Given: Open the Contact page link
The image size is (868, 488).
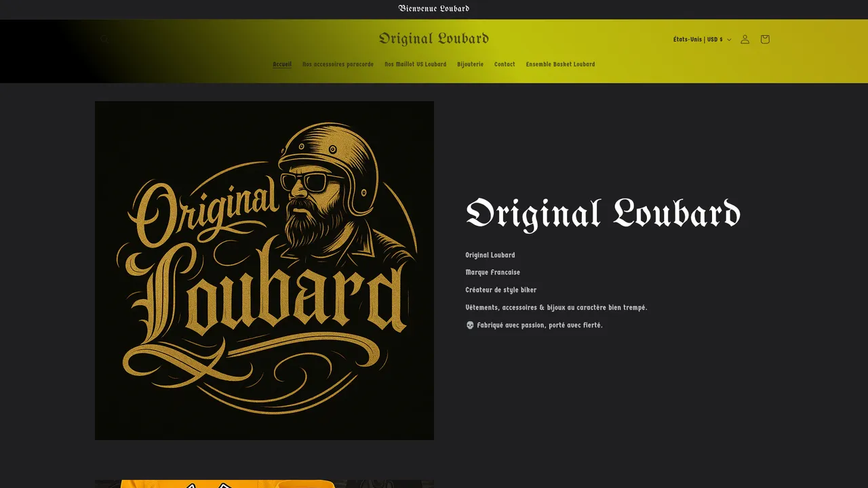Looking at the screenshot, I should tap(505, 64).
